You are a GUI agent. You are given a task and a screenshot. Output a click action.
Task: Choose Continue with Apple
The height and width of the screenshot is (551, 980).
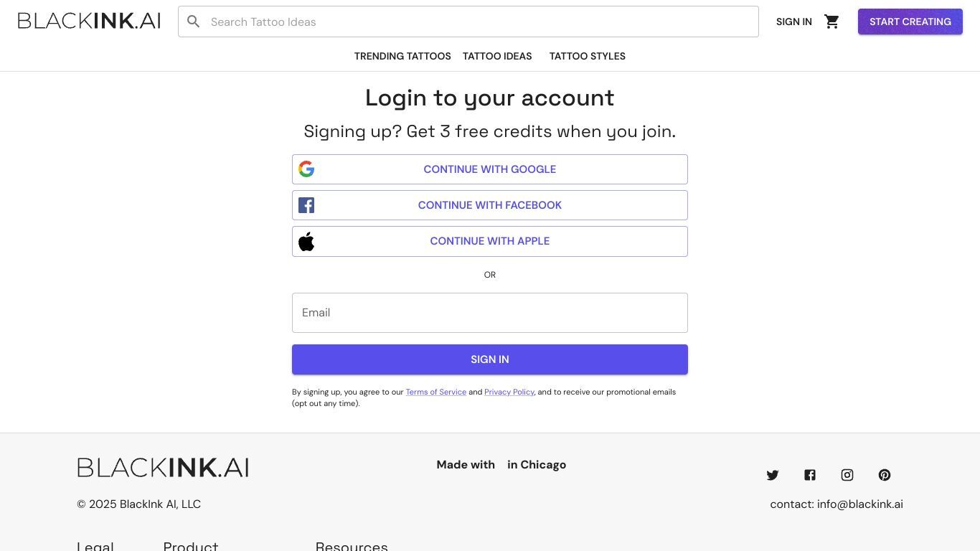(490, 241)
